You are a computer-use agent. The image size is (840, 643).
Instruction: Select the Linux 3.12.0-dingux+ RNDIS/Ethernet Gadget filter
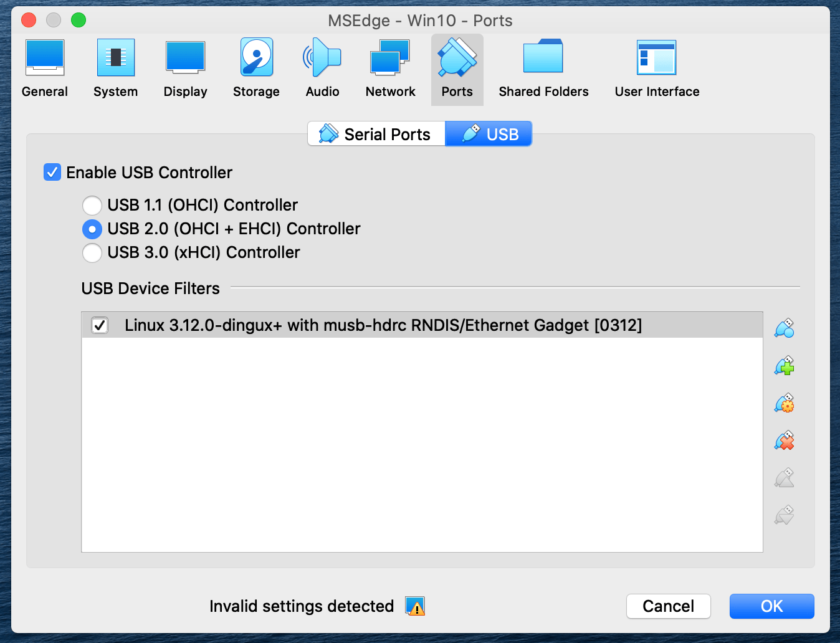point(422,325)
